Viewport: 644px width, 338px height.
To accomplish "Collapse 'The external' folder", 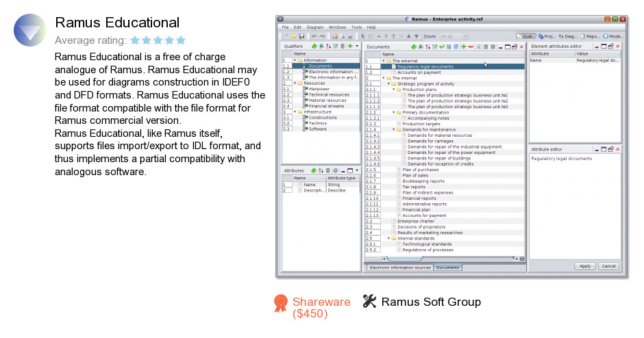I will [384, 61].
